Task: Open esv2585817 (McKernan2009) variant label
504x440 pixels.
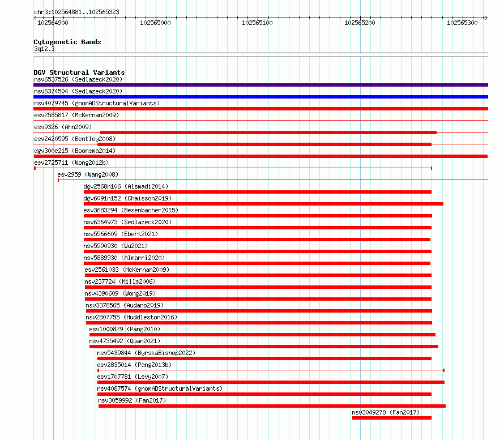Action: point(76,115)
